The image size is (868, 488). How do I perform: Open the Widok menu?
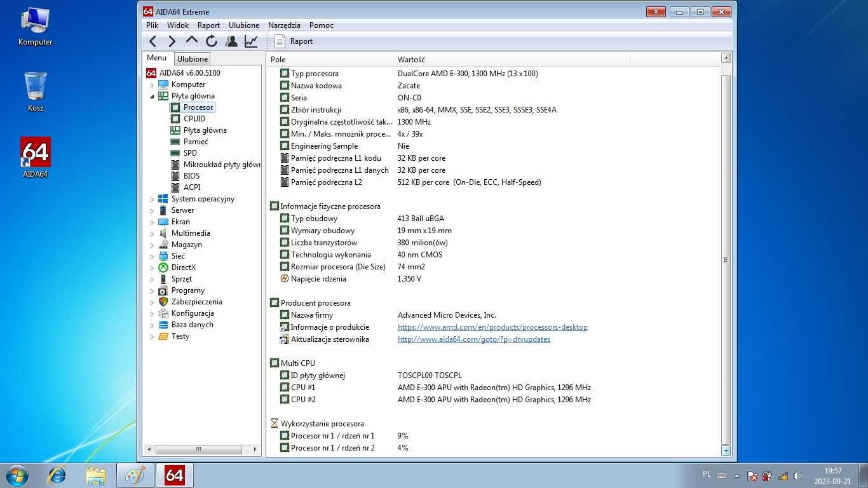click(x=178, y=25)
